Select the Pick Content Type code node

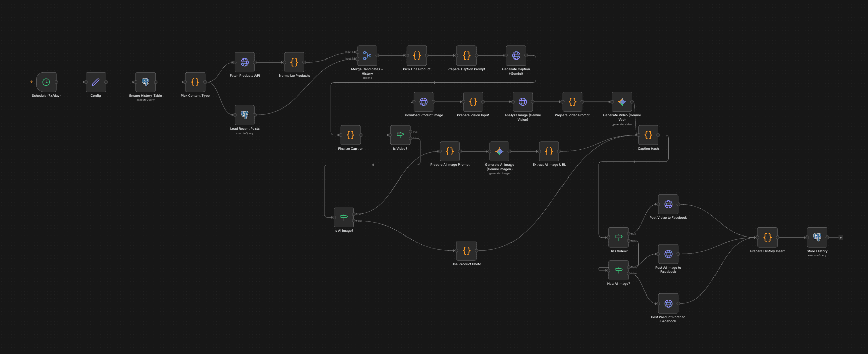click(195, 82)
